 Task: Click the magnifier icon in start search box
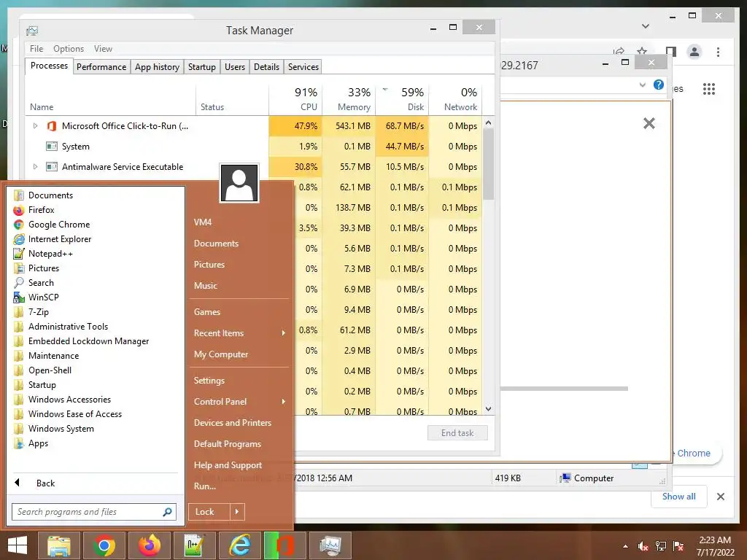(167, 512)
